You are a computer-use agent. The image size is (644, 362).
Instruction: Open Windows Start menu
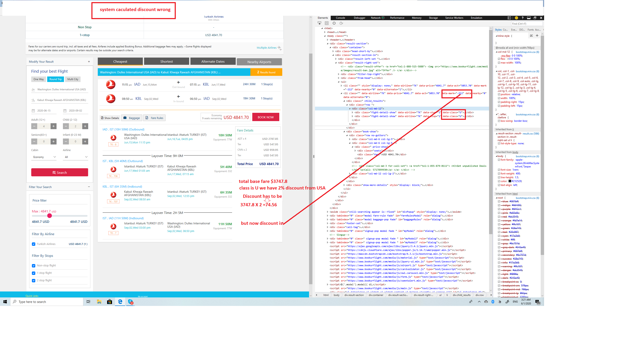pos(5,302)
